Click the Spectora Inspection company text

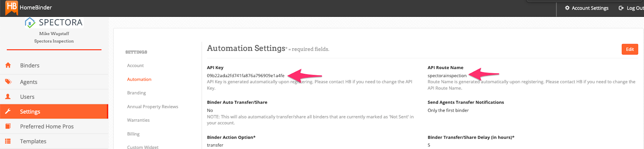54,41
